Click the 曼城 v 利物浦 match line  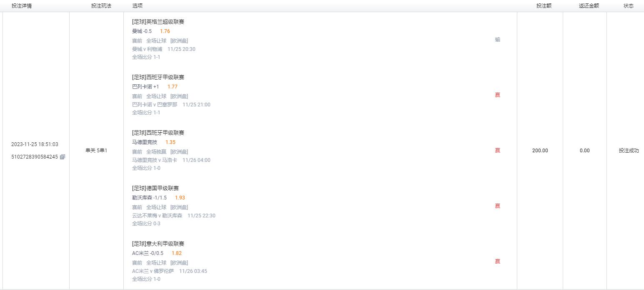pos(164,49)
